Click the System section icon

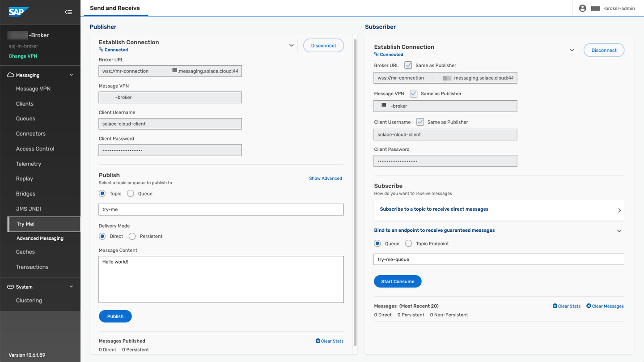11,287
